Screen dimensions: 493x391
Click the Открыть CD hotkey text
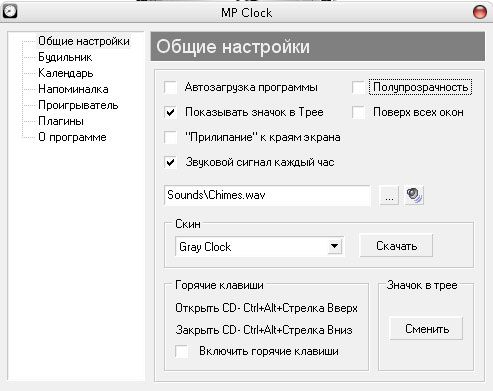click(x=266, y=308)
